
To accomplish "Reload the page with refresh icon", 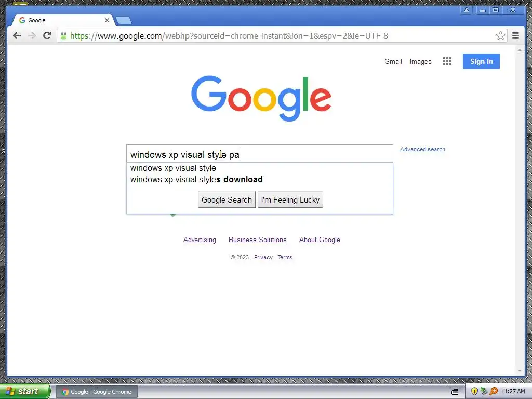I will click(47, 36).
